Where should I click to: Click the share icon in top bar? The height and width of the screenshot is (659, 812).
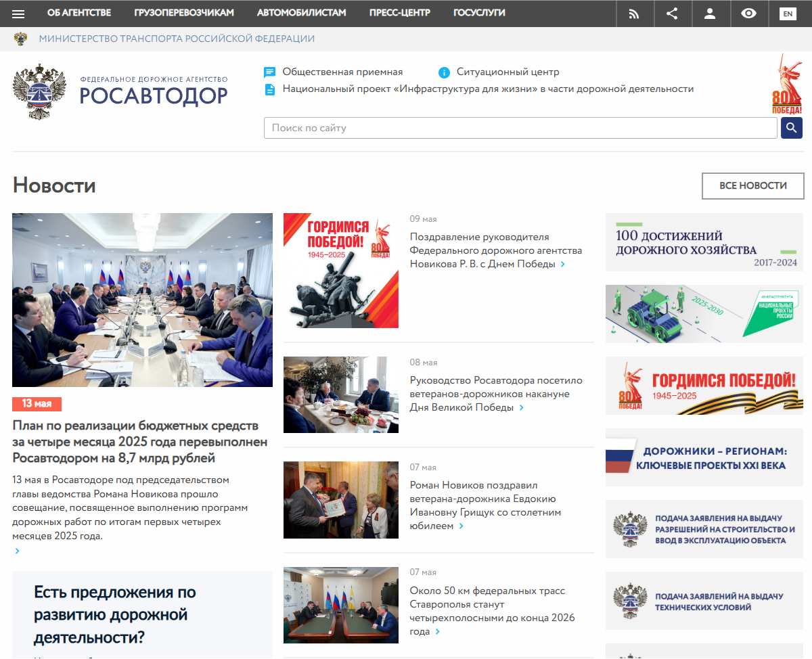672,14
